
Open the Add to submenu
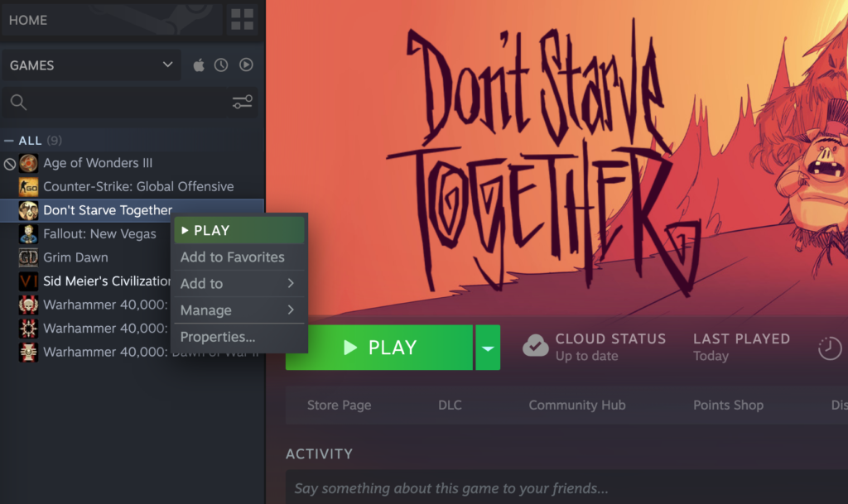coord(239,284)
